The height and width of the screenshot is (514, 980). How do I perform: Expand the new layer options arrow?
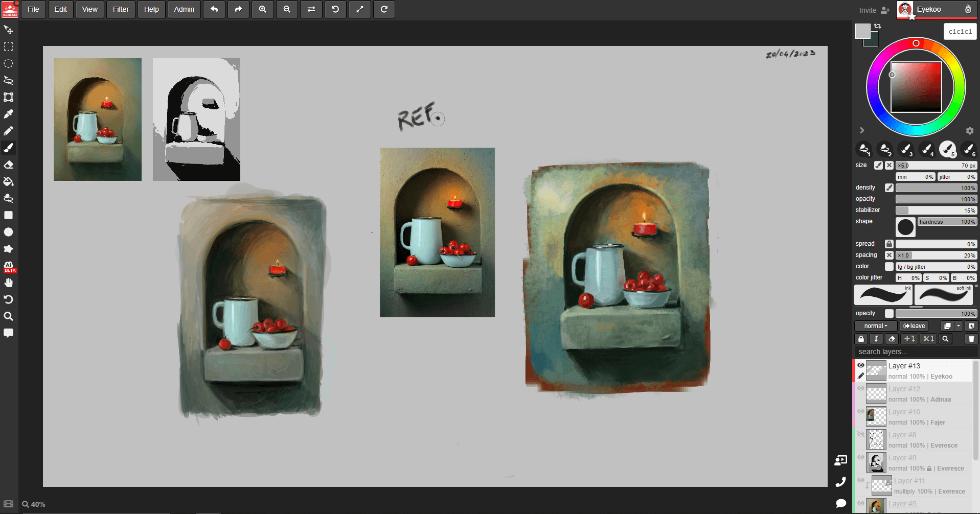959,326
